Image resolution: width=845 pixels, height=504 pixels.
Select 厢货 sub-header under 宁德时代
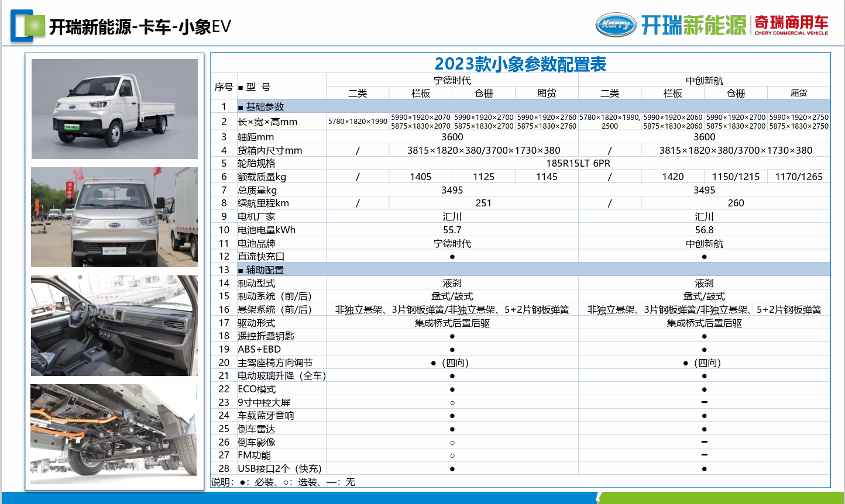point(547,93)
